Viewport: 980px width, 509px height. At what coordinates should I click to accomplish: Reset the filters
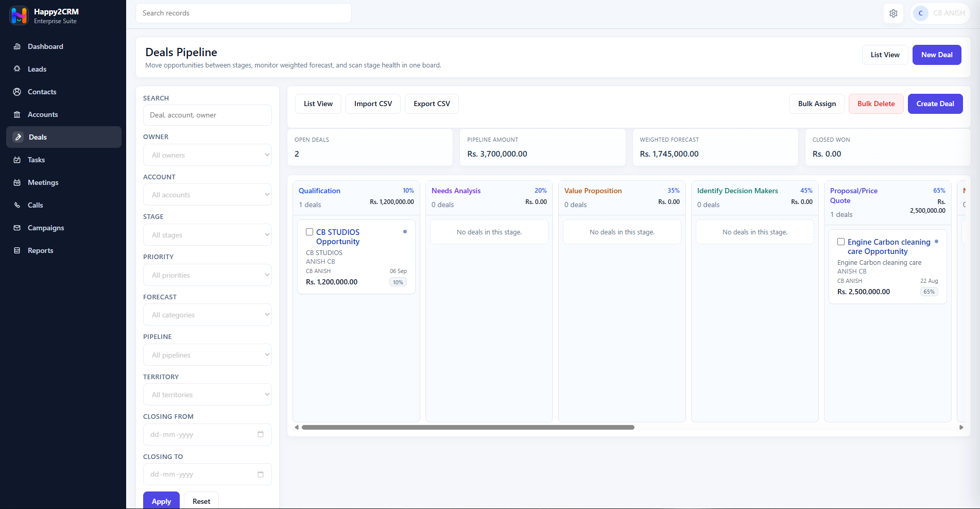tap(201, 501)
